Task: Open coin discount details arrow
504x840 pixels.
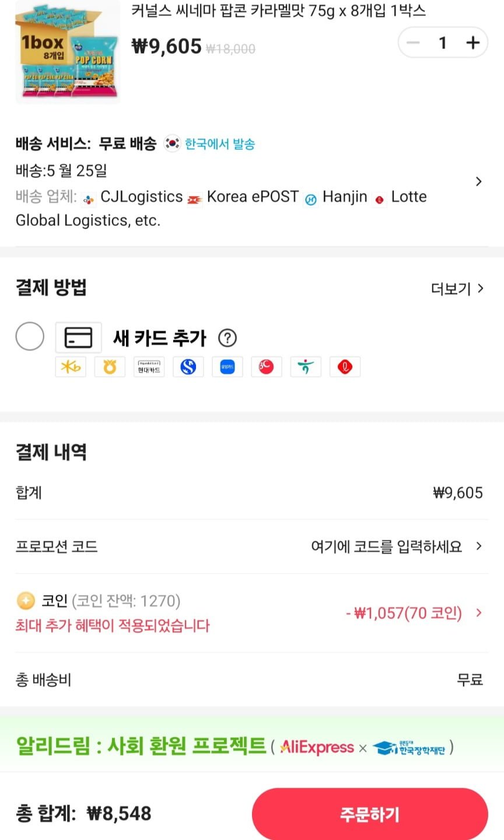Action: [479, 612]
